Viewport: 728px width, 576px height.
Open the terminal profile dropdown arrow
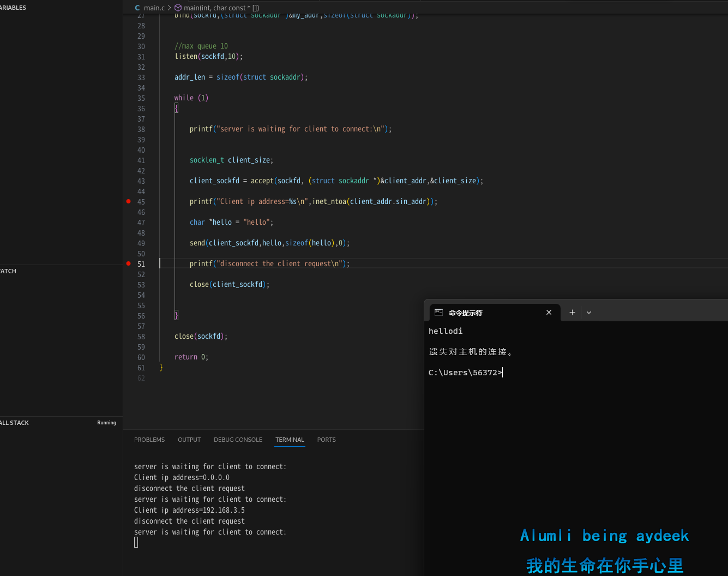tap(589, 313)
